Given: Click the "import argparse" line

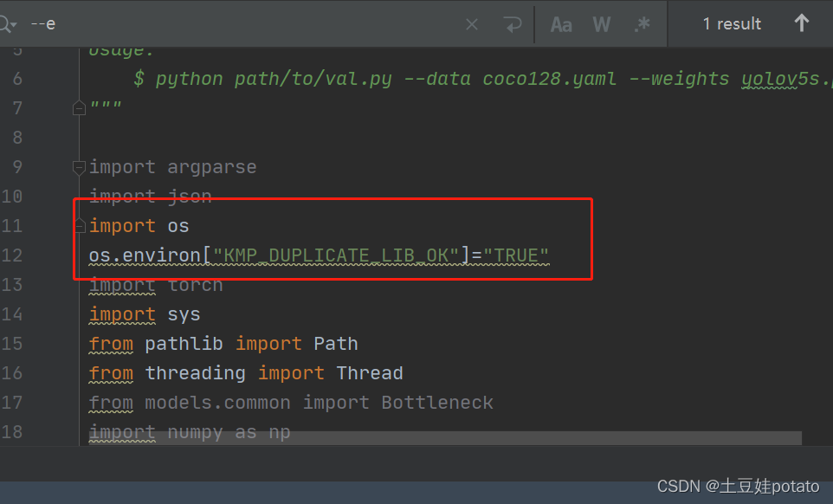Looking at the screenshot, I should pyautogui.click(x=172, y=167).
